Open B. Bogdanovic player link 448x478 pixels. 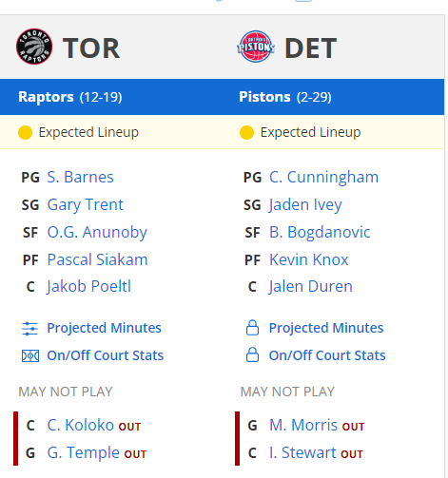(x=320, y=232)
